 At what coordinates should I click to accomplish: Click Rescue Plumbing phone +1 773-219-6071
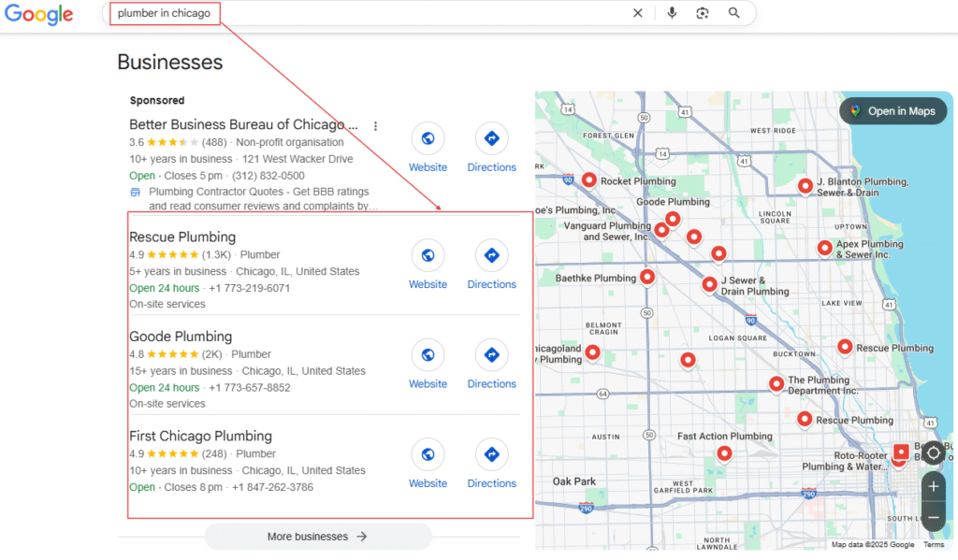coord(249,288)
